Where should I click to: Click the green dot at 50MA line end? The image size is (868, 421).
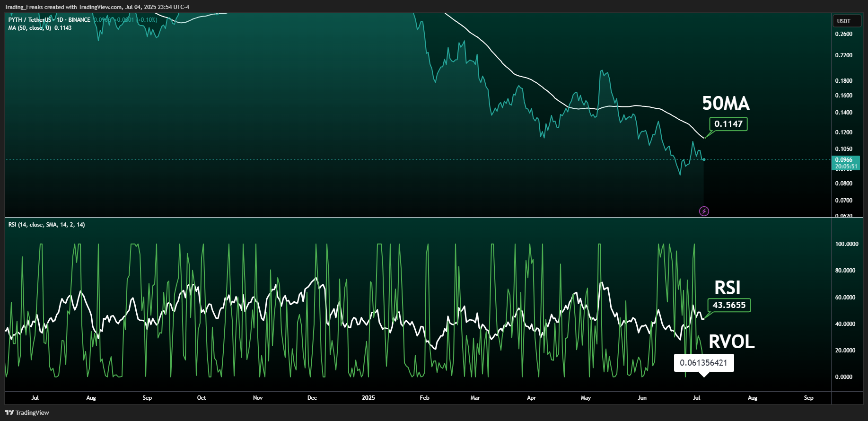(705, 137)
